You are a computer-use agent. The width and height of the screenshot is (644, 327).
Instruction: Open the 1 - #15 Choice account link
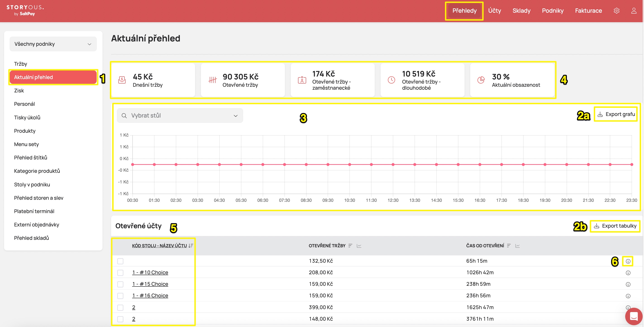pyautogui.click(x=150, y=284)
